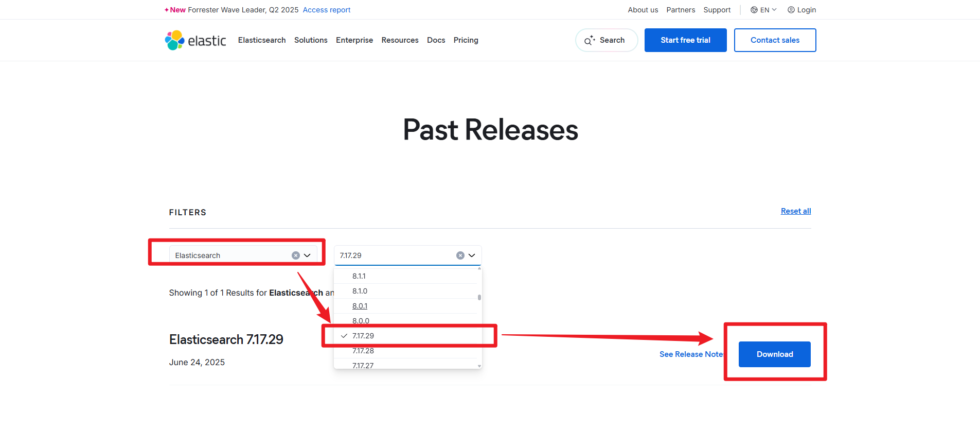Image resolution: width=980 pixels, height=446 pixels.
Task: Click the search magnifier icon
Action: [590, 40]
